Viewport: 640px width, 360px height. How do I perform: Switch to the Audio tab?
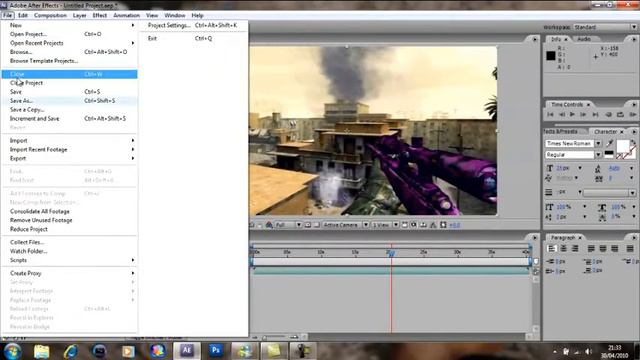click(584, 39)
